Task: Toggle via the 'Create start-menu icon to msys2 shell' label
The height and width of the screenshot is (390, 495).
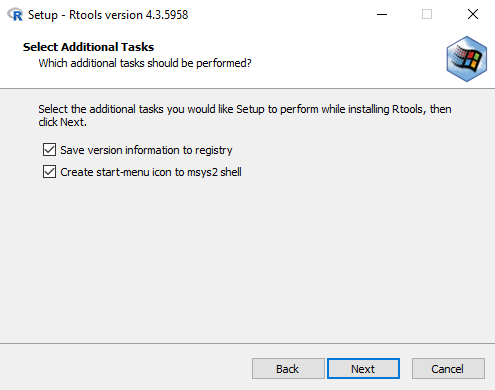Action: coord(151,172)
